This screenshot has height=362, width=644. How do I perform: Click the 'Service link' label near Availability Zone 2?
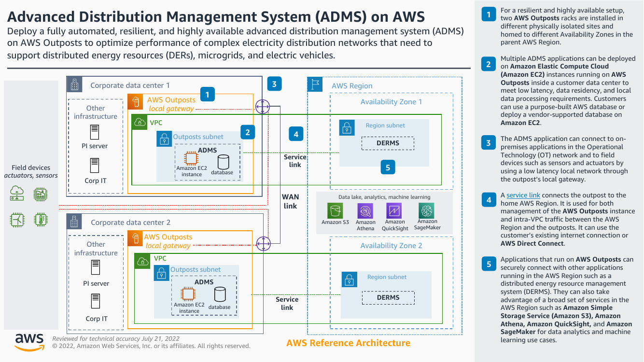(287, 303)
